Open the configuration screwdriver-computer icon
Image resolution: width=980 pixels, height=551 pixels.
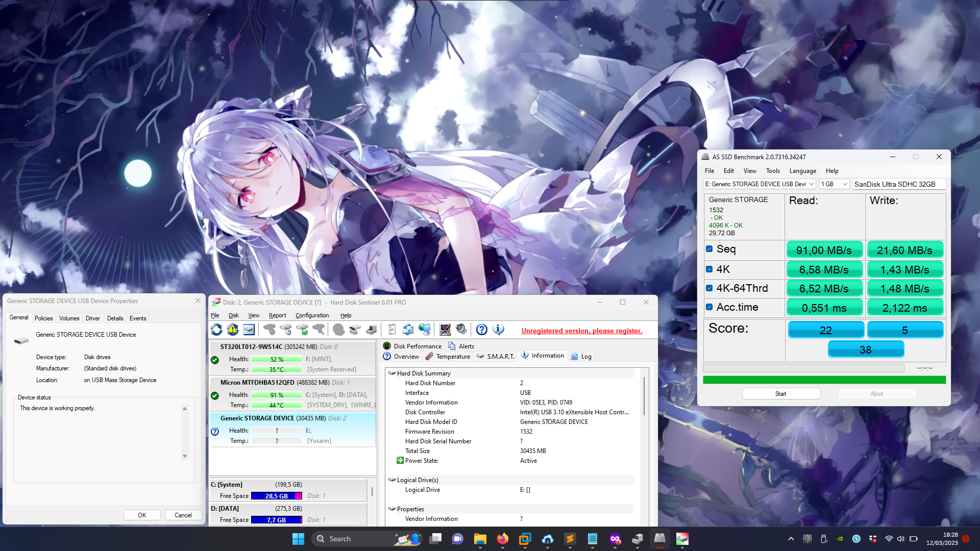445,330
